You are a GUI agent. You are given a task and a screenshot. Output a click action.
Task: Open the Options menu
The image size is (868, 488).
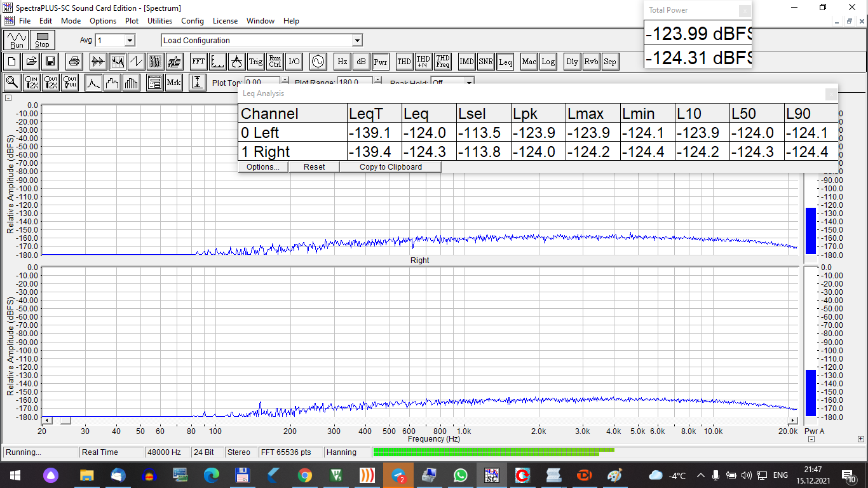tap(103, 21)
